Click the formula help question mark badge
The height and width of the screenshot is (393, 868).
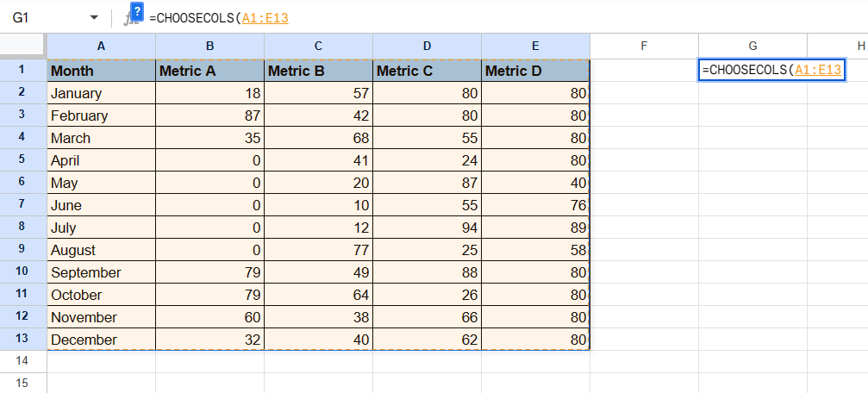137,10
